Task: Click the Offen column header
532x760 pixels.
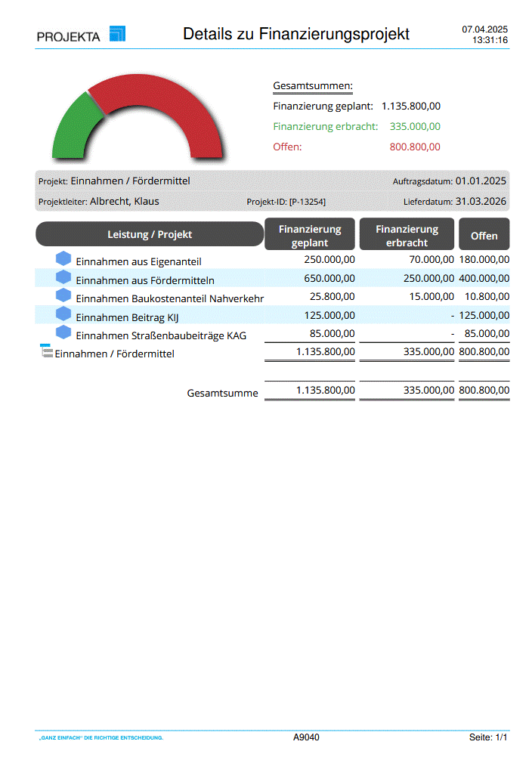Action: [484, 236]
